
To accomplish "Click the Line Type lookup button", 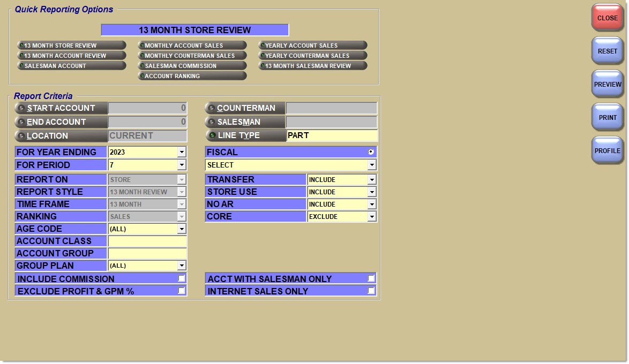I will pyautogui.click(x=245, y=135).
